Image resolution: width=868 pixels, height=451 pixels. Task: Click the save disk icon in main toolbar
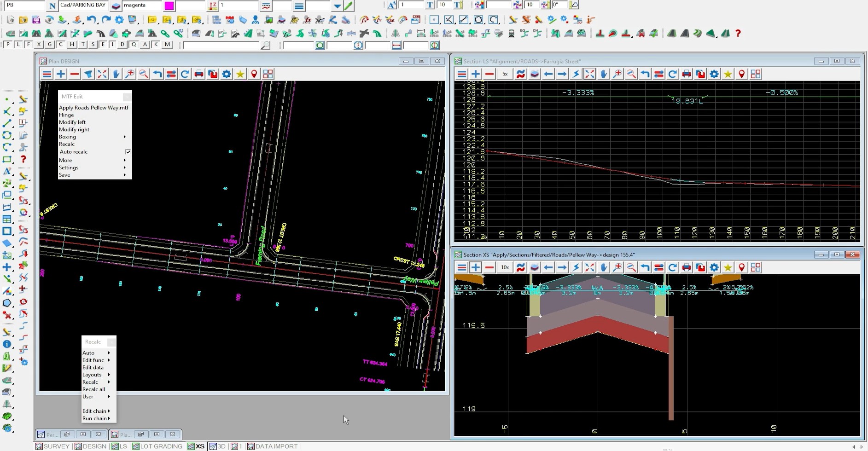[36, 20]
